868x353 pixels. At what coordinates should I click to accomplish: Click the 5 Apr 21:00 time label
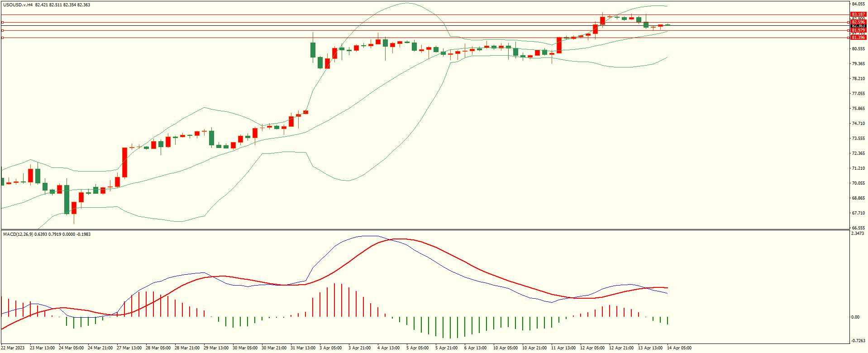click(x=446, y=348)
